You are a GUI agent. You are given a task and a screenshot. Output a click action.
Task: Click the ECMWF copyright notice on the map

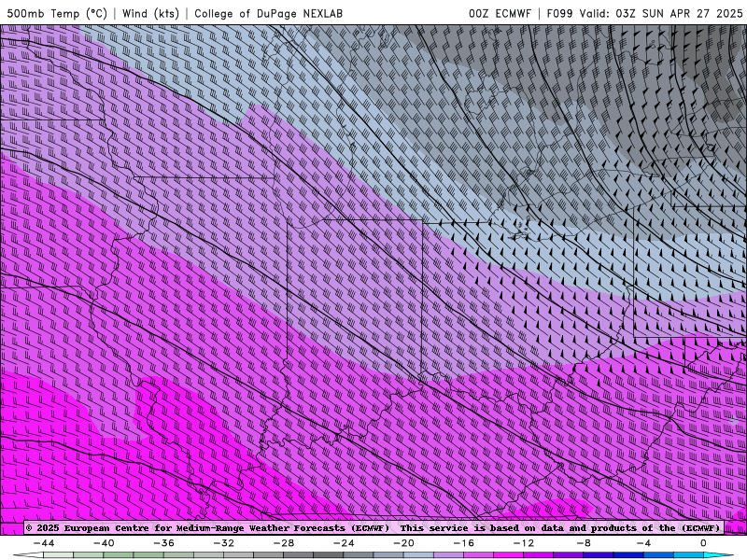pyautogui.click(x=373, y=527)
